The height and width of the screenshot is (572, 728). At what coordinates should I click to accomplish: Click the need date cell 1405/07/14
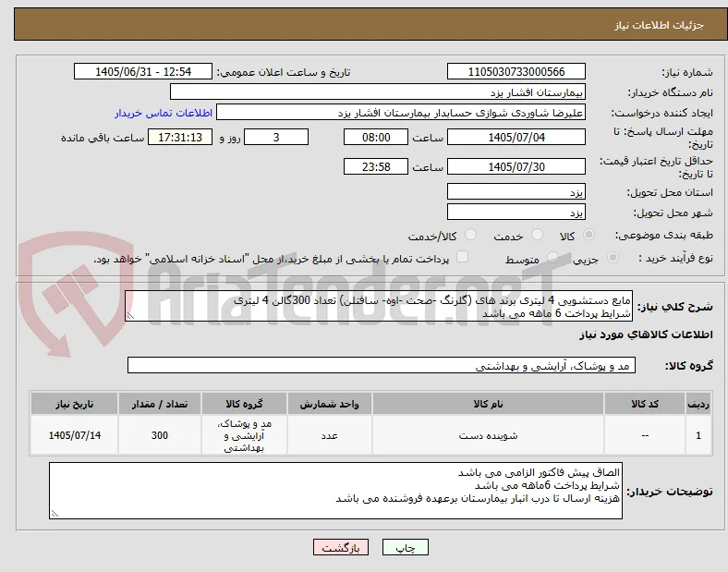pos(74,435)
